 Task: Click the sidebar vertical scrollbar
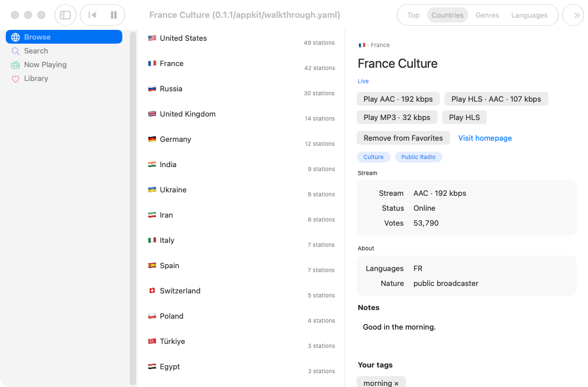tap(133, 208)
